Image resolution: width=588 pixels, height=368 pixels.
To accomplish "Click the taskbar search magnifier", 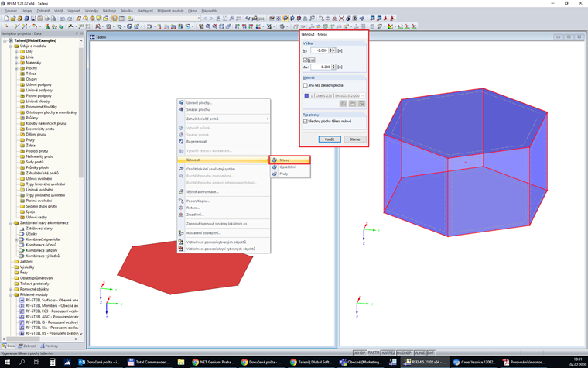I will point(22,363).
